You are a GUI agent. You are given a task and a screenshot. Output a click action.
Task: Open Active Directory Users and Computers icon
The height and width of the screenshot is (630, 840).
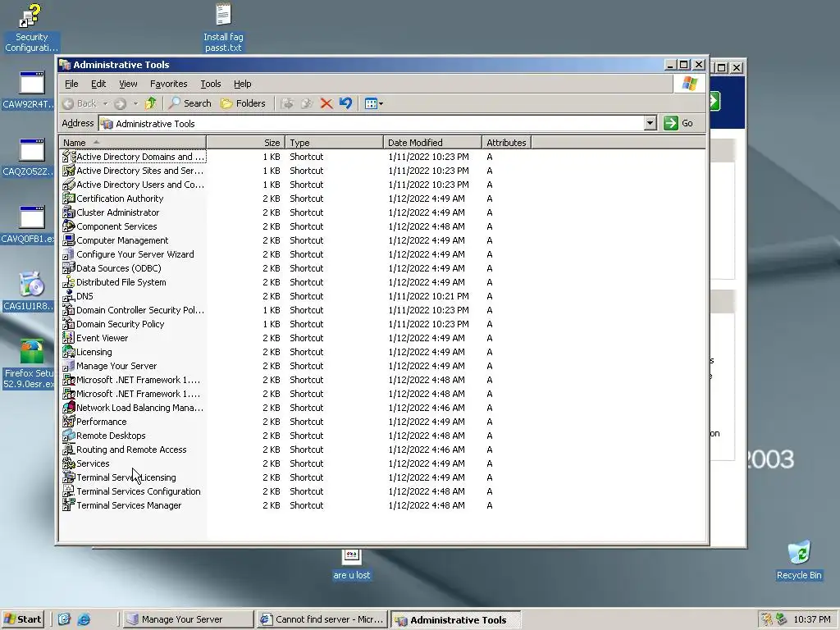click(x=69, y=185)
